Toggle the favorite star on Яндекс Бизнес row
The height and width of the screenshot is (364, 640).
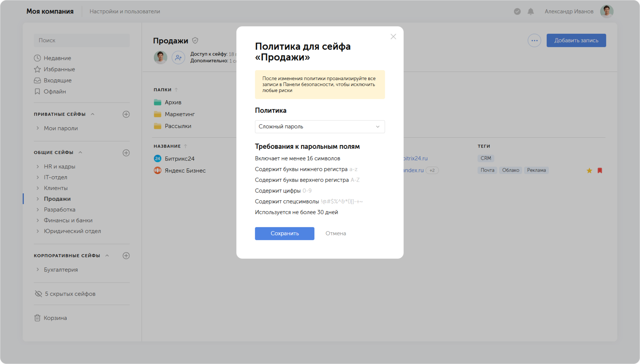click(589, 170)
